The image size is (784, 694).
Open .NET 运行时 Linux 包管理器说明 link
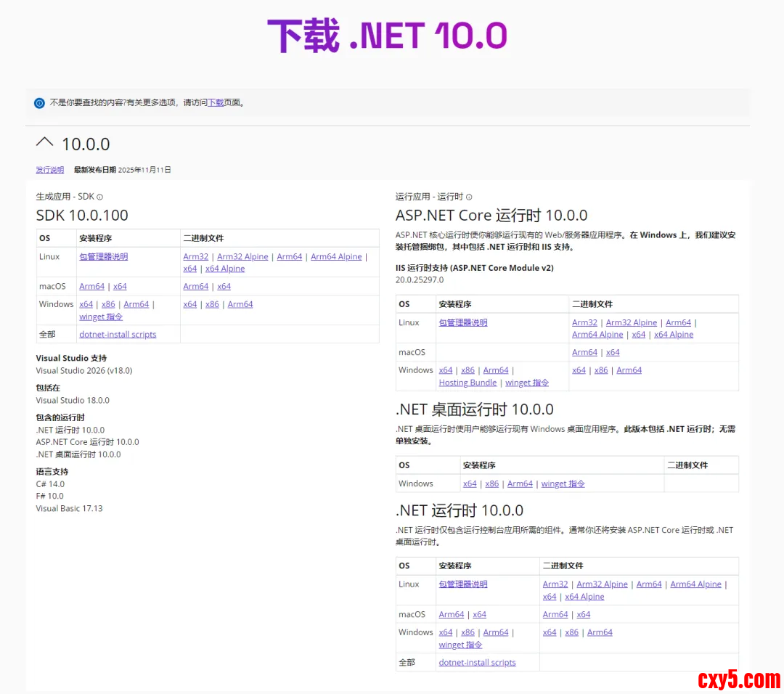pyautogui.click(x=463, y=584)
